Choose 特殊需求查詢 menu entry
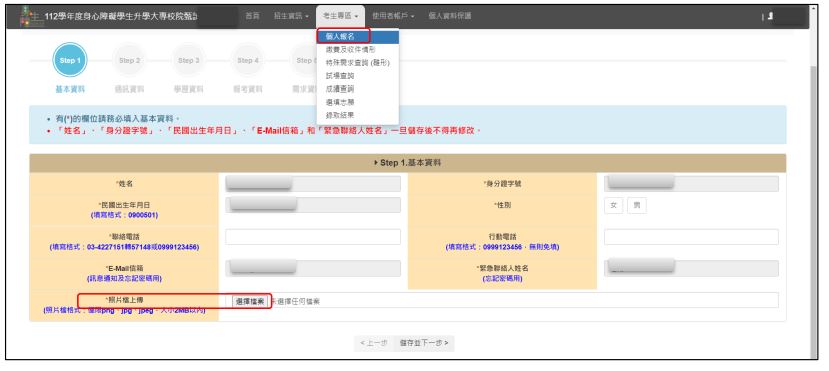829x371 pixels. [358, 63]
